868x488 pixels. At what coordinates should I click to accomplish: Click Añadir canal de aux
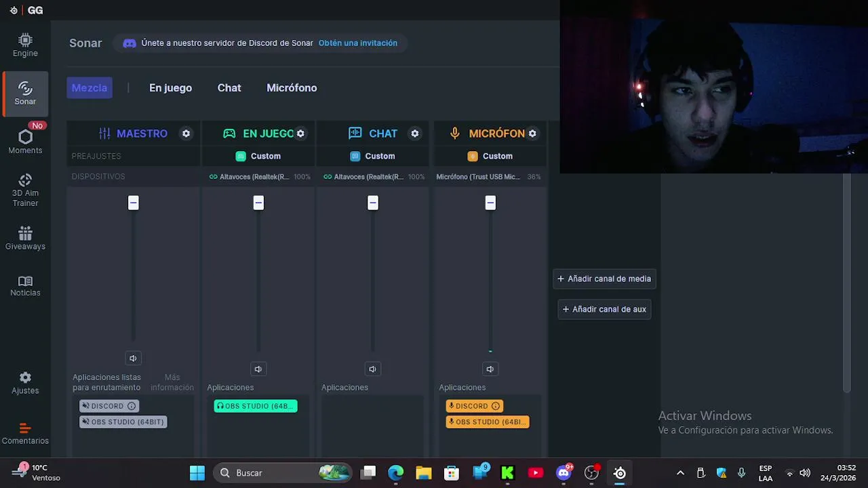coord(604,309)
